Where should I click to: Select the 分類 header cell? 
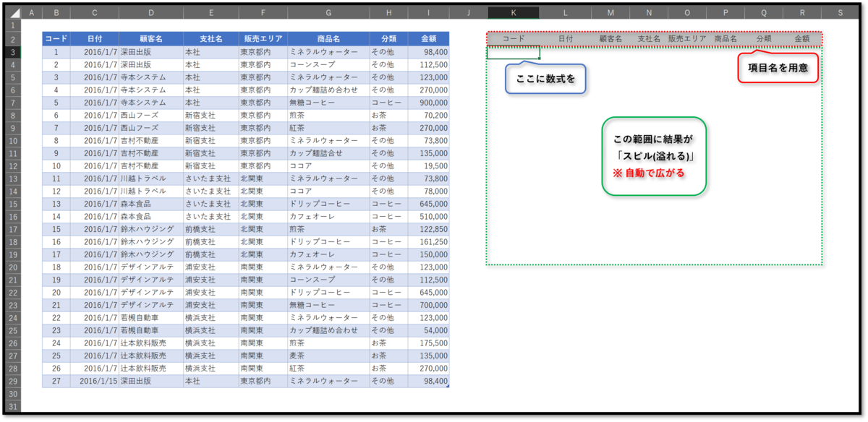point(388,38)
